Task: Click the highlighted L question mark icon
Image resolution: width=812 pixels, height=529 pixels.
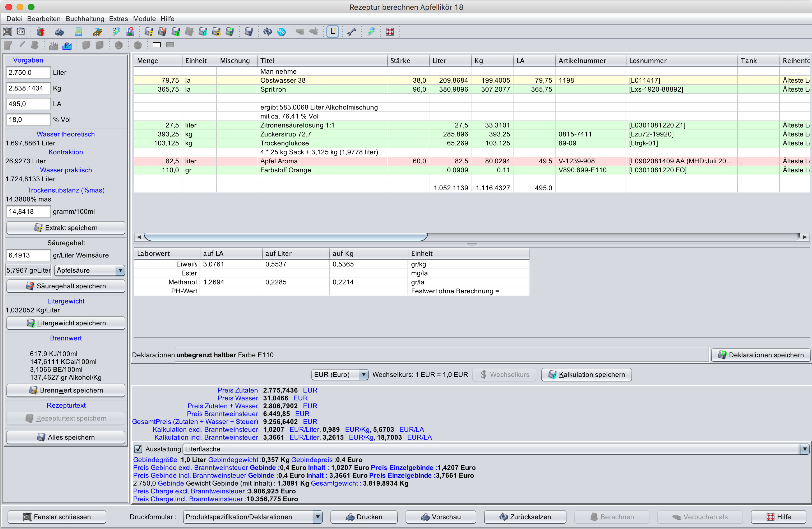Action: pyautogui.click(x=332, y=32)
